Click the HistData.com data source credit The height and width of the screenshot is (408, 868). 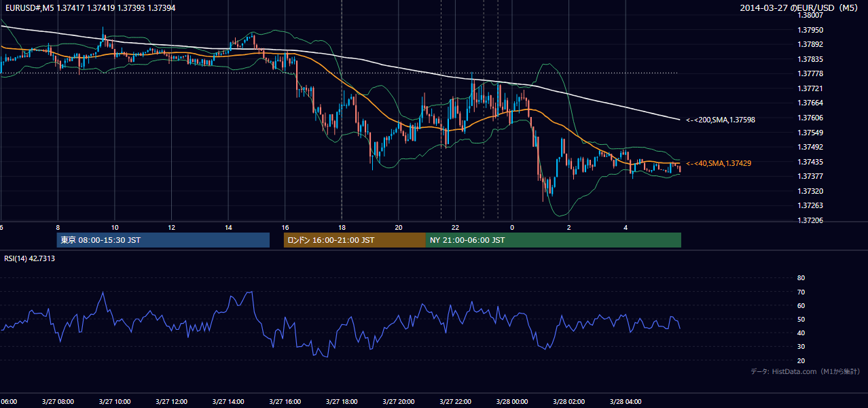806,371
